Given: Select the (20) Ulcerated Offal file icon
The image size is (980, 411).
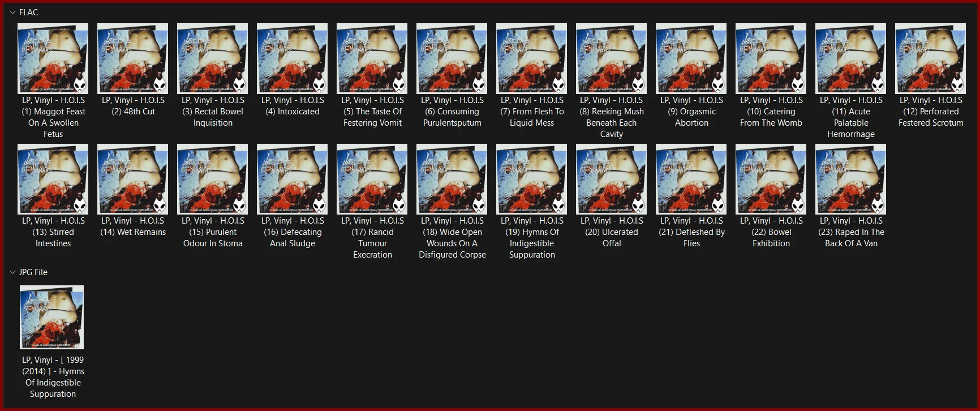Looking at the screenshot, I should (612, 179).
